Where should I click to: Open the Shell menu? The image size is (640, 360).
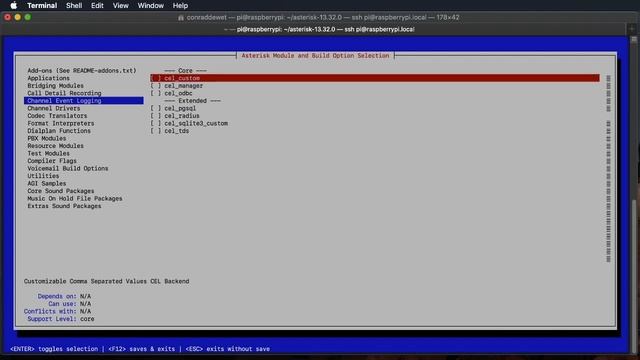click(x=74, y=5)
